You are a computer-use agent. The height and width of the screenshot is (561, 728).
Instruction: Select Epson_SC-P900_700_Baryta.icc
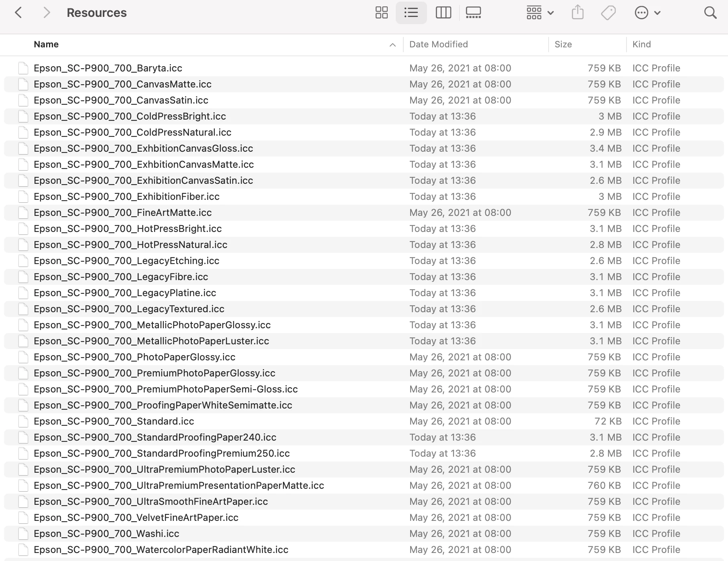[x=364, y=68]
